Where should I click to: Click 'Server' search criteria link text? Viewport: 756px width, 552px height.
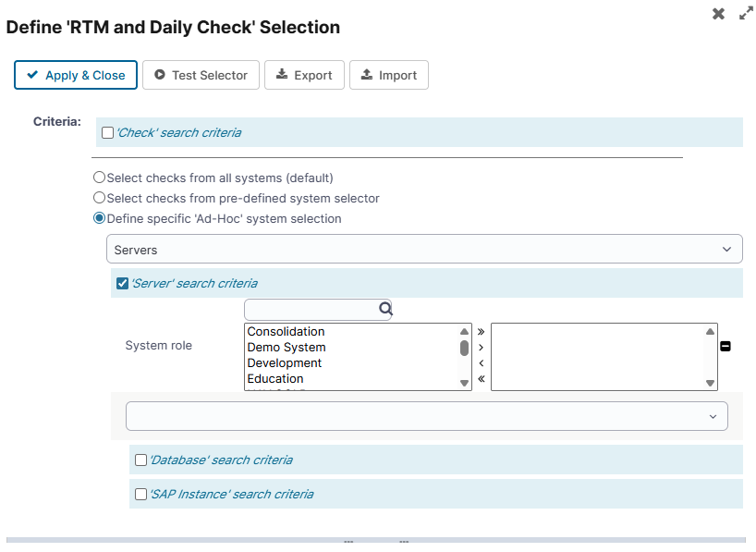194,283
